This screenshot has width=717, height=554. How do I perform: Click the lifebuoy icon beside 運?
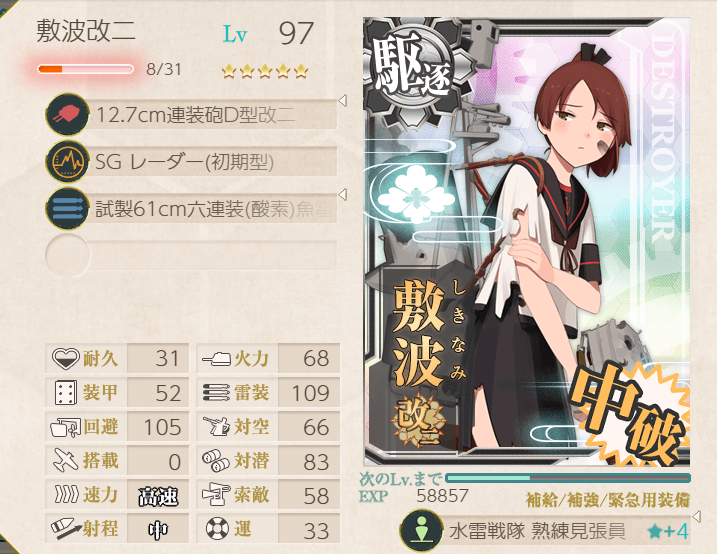coord(217,529)
